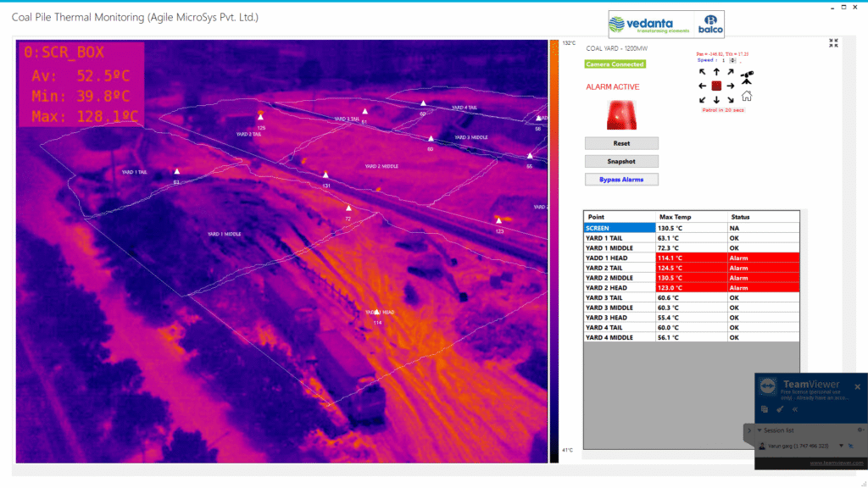Click the diagonal down-left pan arrow
This screenshot has width=868, height=488.
tap(702, 100)
